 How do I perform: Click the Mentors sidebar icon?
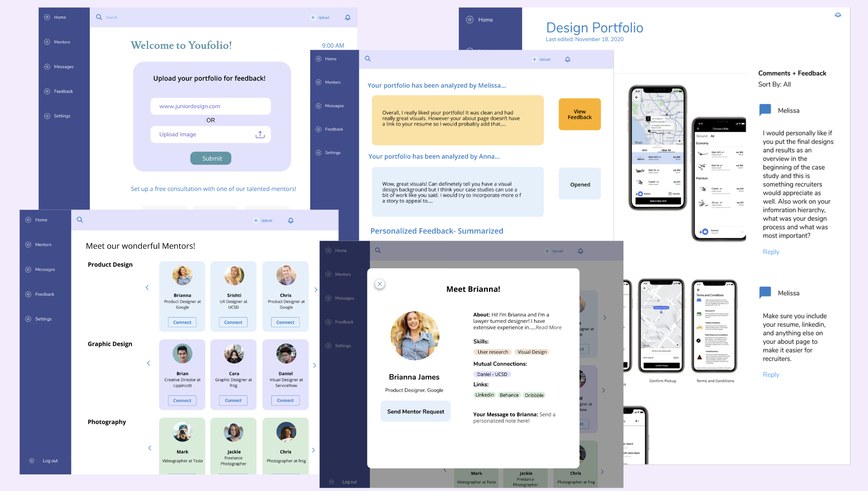pos(47,42)
